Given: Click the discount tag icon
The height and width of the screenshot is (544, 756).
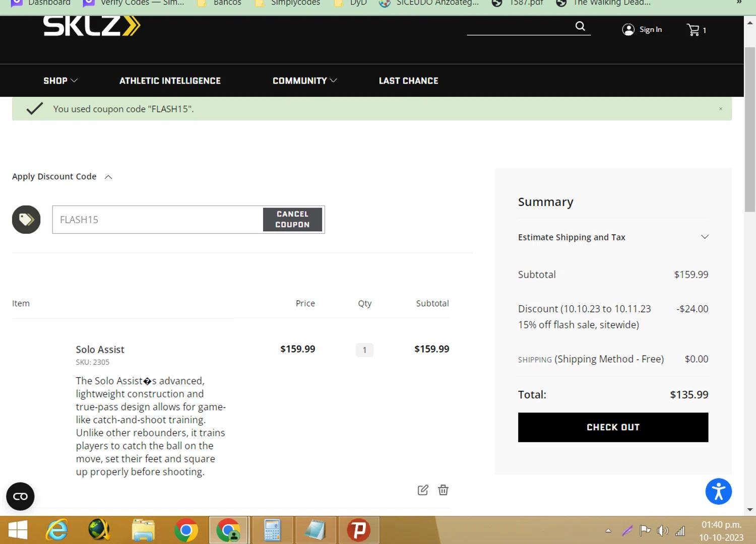Looking at the screenshot, I should click(x=26, y=220).
